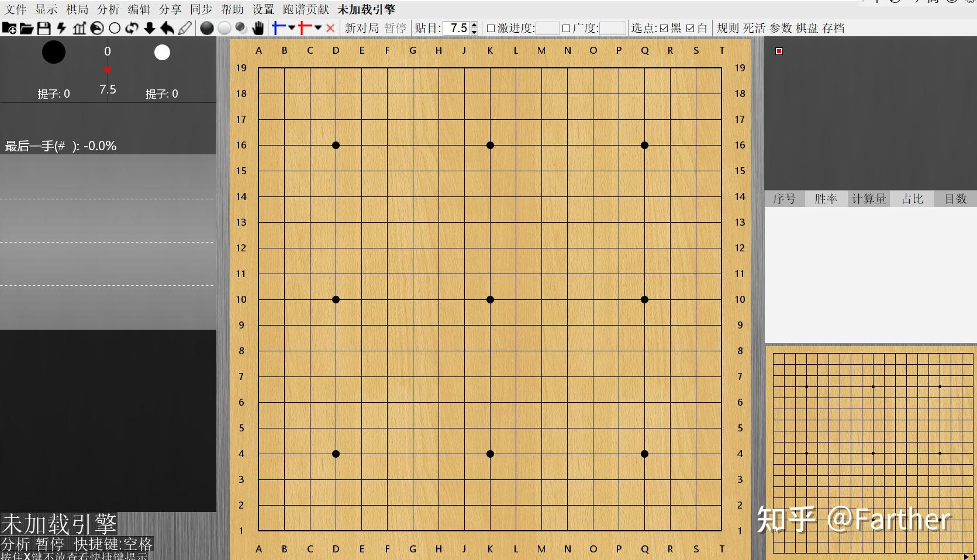977x560 pixels.
Task: Click the komi up stepper arrow
Action: [474, 25]
